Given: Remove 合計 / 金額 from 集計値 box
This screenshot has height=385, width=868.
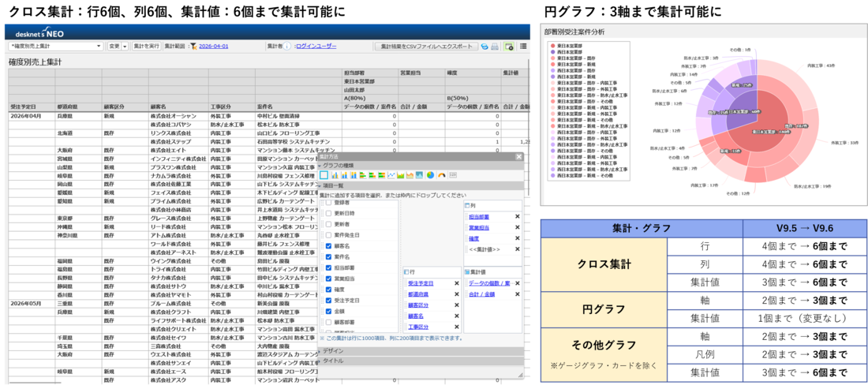Looking at the screenshot, I should (518, 294).
